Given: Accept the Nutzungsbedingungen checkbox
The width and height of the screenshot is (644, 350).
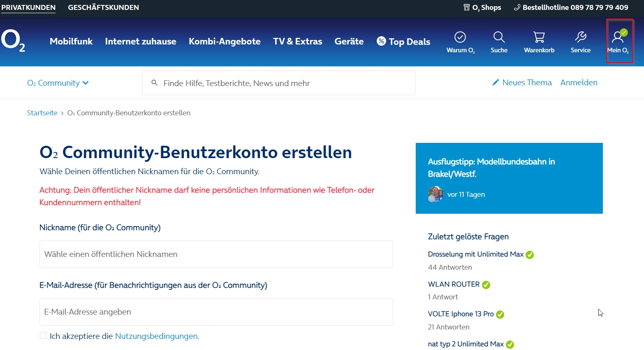Looking at the screenshot, I should 43,336.
